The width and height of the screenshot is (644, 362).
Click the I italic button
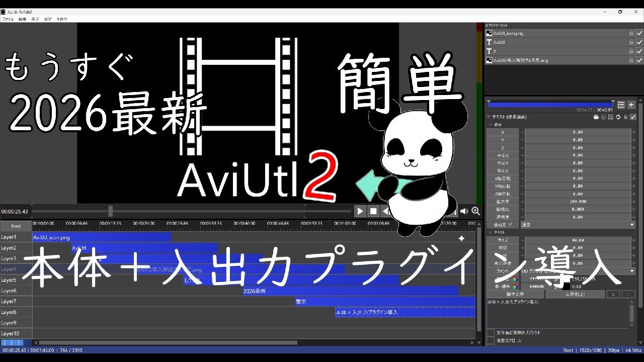point(628,294)
